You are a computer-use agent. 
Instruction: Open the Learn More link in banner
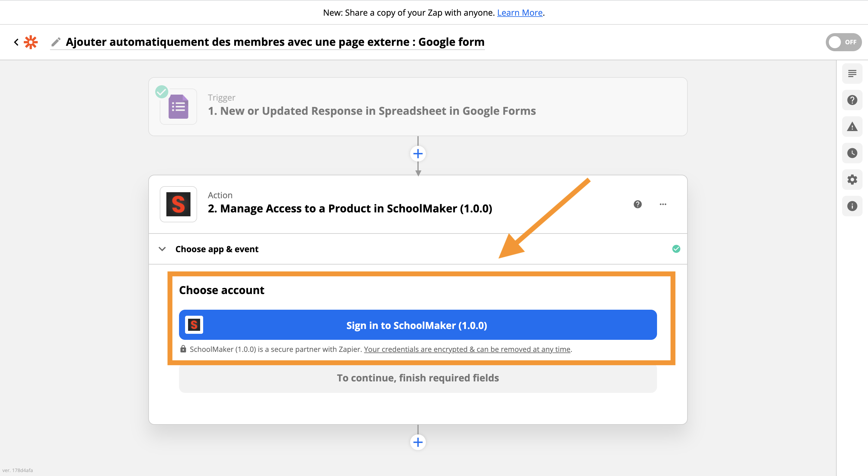[x=519, y=12]
